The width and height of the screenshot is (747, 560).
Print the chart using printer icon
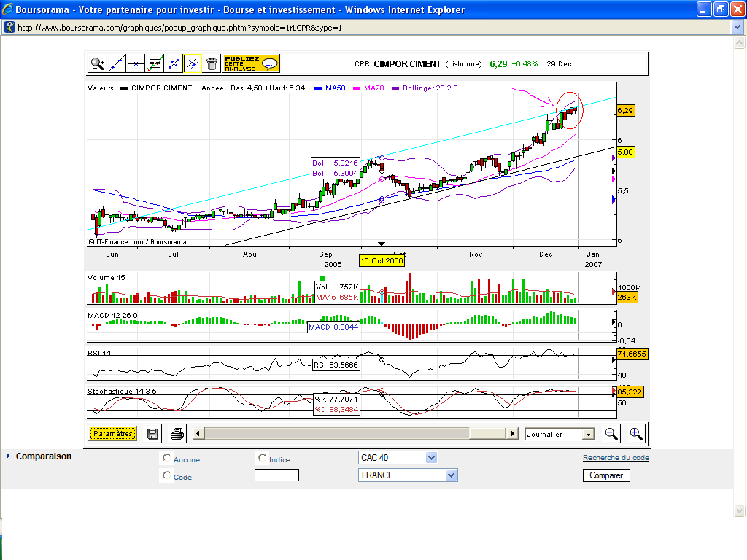pyautogui.click(x=177, y=434)
